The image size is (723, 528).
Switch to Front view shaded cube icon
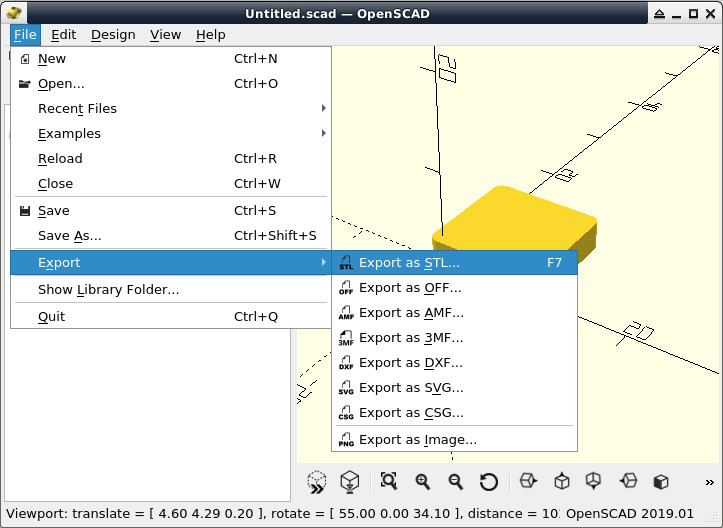(661, 482)
